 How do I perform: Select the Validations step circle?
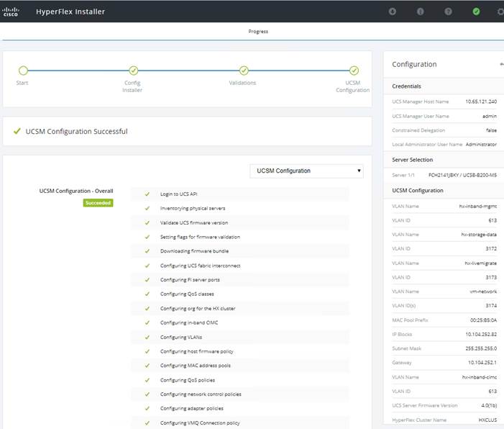[x=244, y=70]
